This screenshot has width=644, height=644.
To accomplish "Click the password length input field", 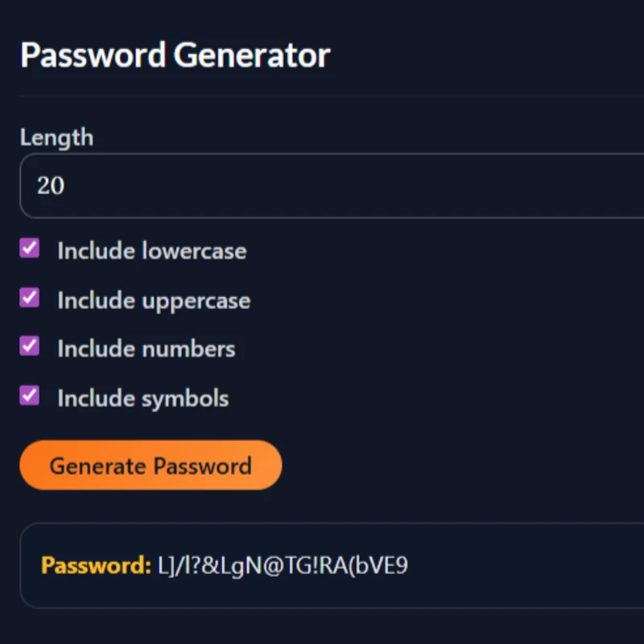I will [x=242, y=186].
